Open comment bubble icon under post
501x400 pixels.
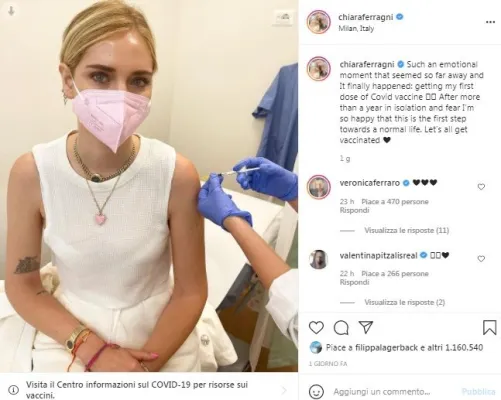click(x=341, y=328)
